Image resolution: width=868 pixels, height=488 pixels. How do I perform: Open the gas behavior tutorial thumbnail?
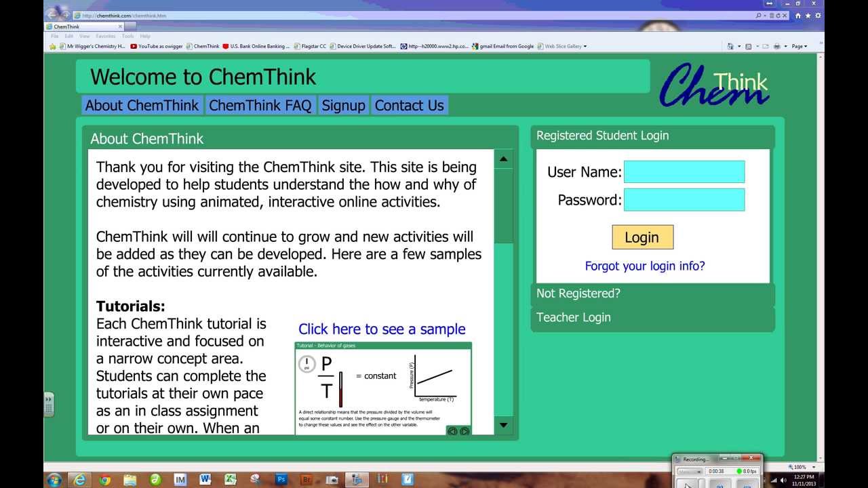click(x=383, y=388)
